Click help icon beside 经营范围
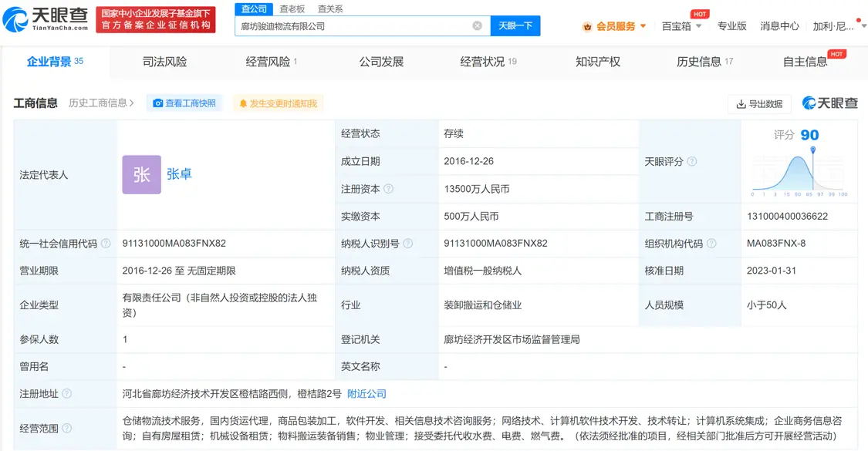The width and height of the screenshot is (868, 451). point(67,429)
